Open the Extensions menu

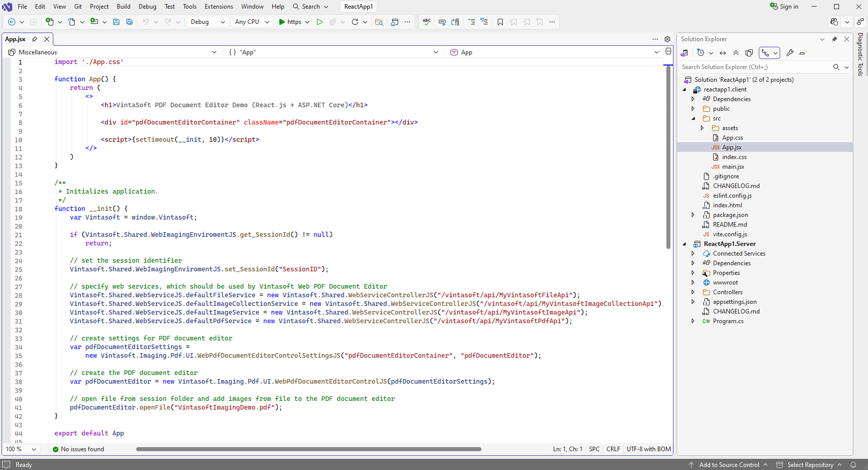[219, 7]
